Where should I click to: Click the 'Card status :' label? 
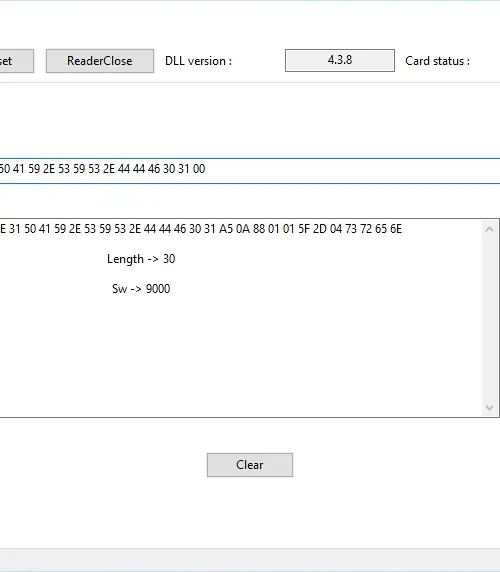click(x=437, y=61)
